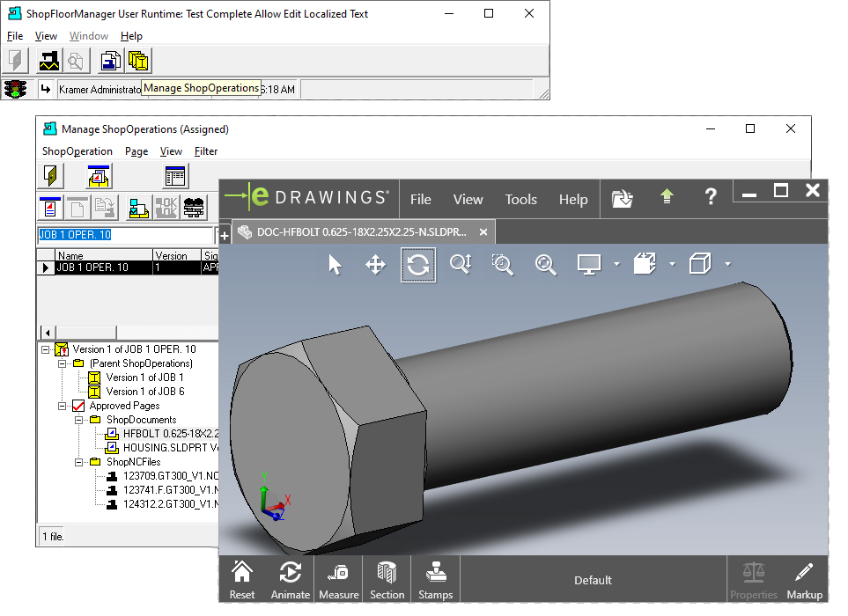Click the open file folder icon in eDrawings header

click(x=622, y=198)
